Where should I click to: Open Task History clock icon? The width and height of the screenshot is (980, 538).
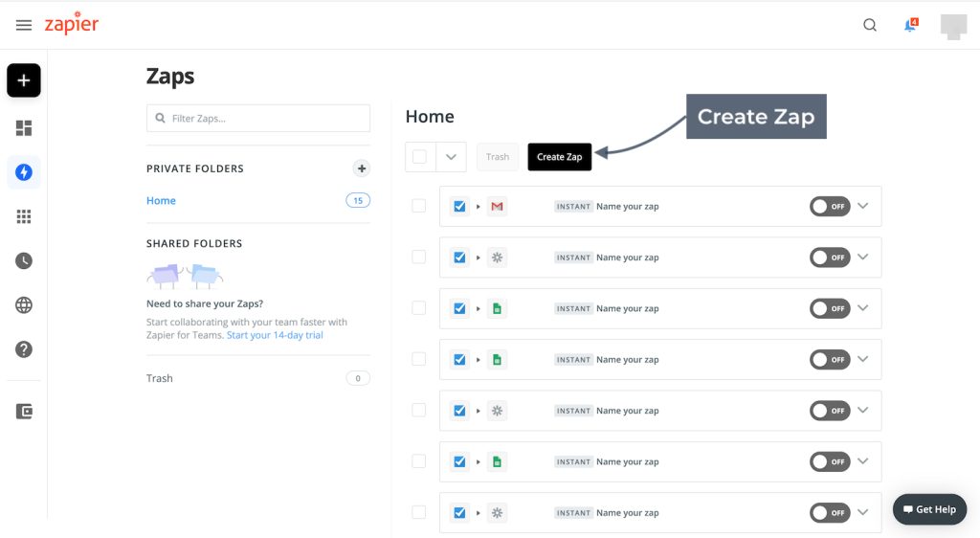point(24,260)
